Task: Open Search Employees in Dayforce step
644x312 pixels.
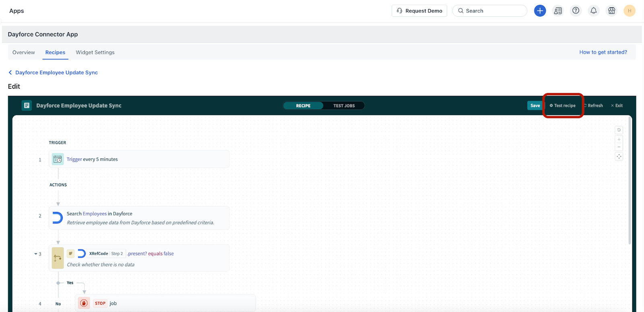Action: click(x=139, y=218)
